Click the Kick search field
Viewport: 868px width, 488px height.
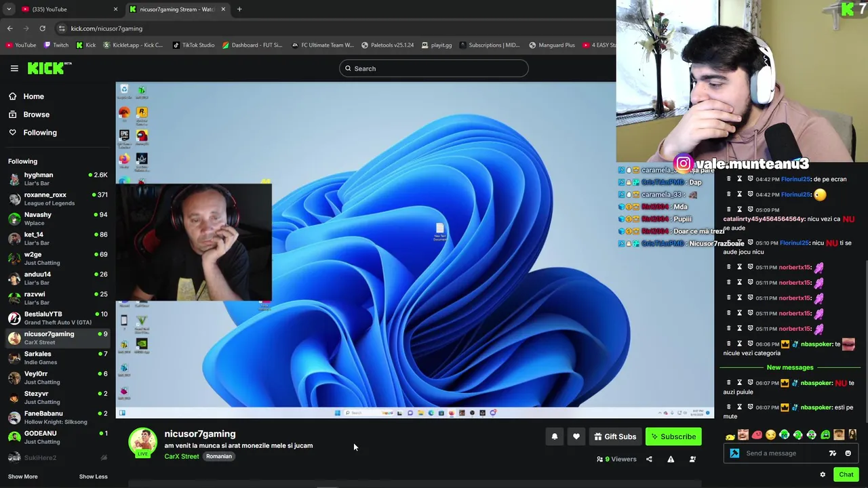tap(434, 68)
